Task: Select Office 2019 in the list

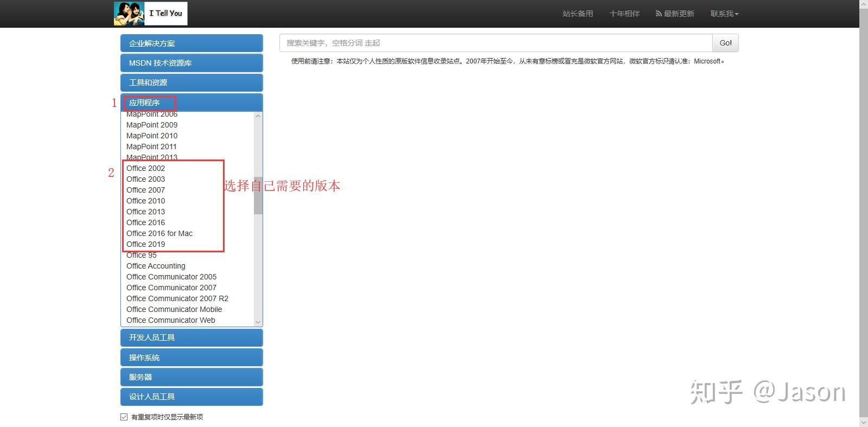Action: pos(145,244)
